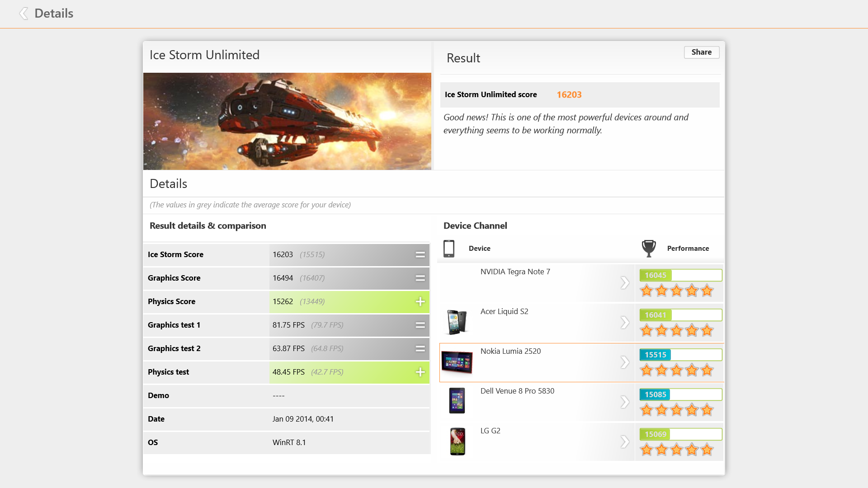
Task: Click the Jan 09 2014, 00:41 date value
Action: (303, 419)
